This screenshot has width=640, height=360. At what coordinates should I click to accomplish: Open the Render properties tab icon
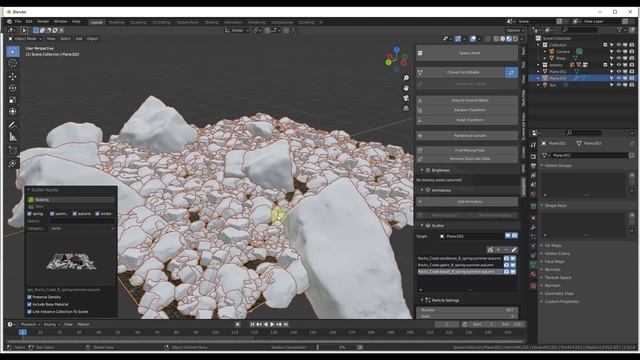tap(533, 156)
